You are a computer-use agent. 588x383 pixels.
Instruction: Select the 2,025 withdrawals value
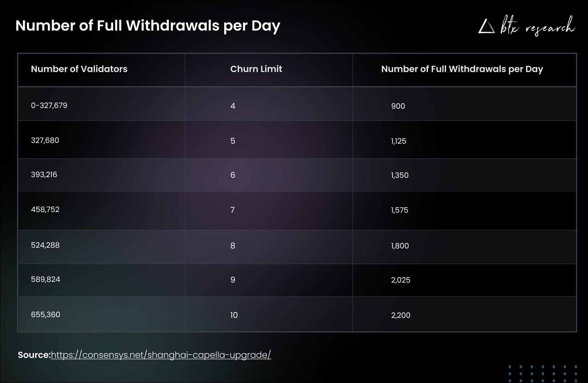(401, 280)
